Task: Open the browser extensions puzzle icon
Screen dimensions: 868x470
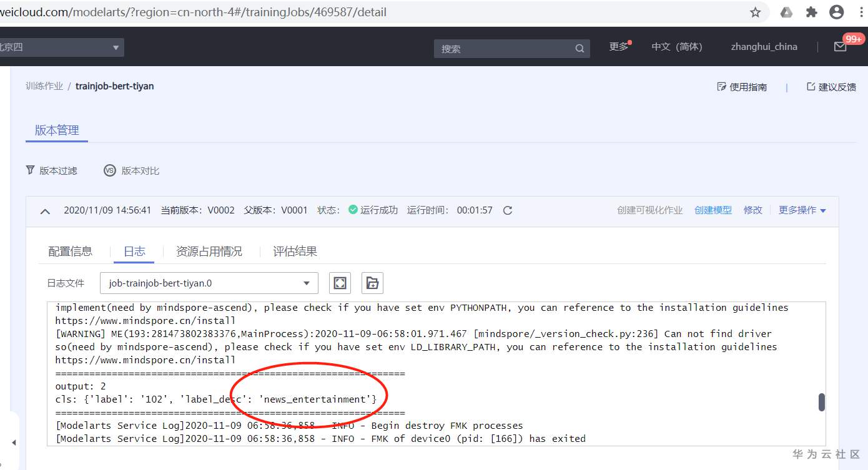Action: coord(811,12)
